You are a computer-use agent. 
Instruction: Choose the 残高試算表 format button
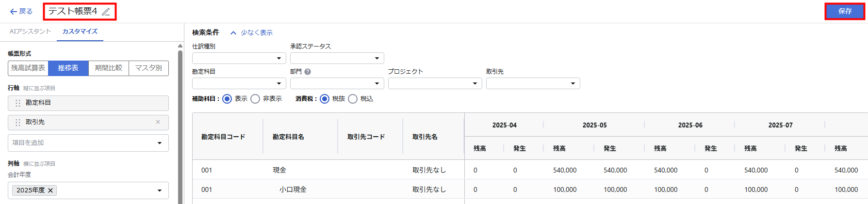28,68
